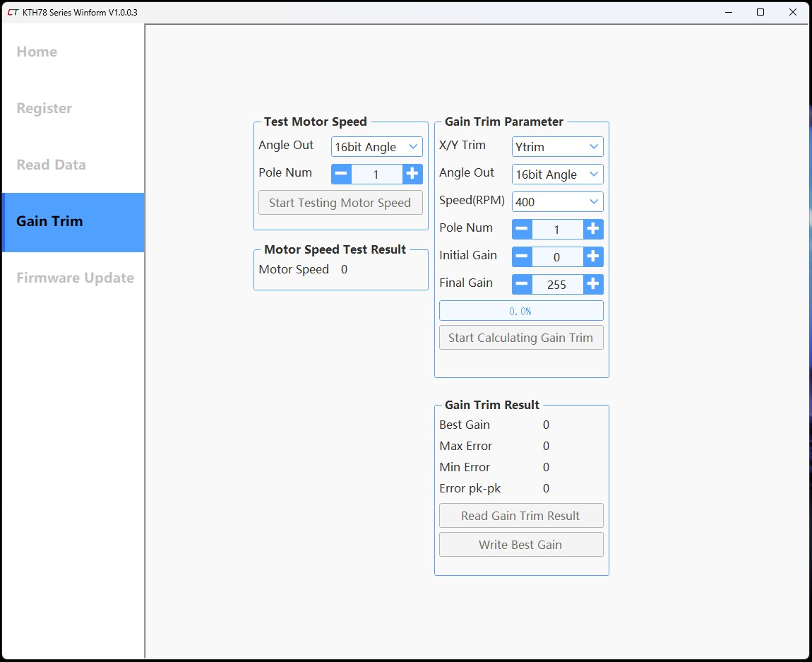Expand Angle Out dropdown in Test Motor Speed
The image size is (812, 662).
[x=376, y=147]
